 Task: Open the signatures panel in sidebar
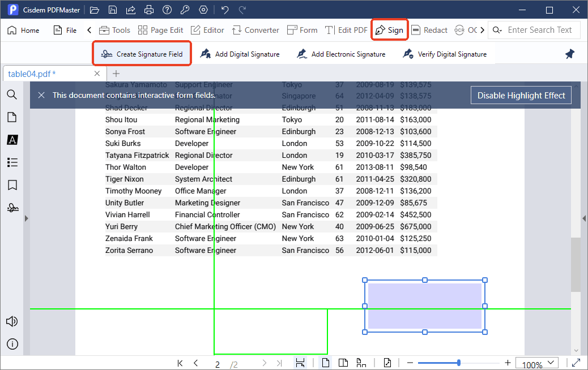click(x=12, y=208)
